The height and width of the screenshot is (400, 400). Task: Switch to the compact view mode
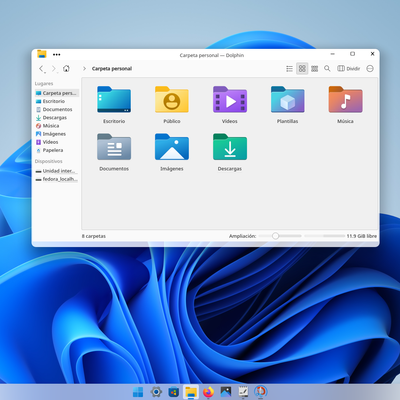pos(314,69)
